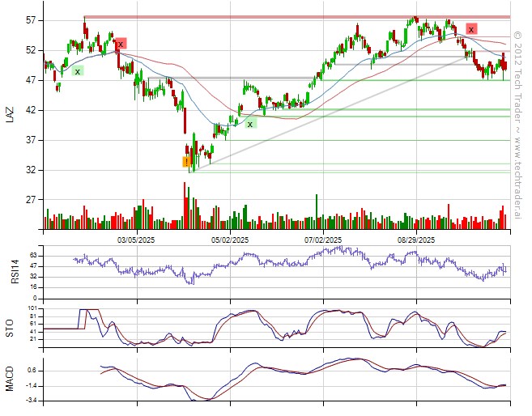This screenshot has height=416, width=532.
Task: Click the 27 price axis label
Action: pos(30,200)
